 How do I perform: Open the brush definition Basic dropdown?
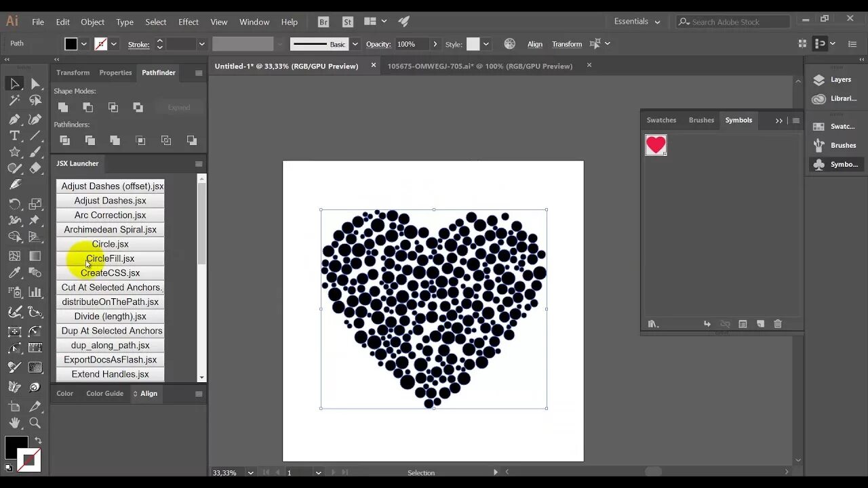coord(355,43)
